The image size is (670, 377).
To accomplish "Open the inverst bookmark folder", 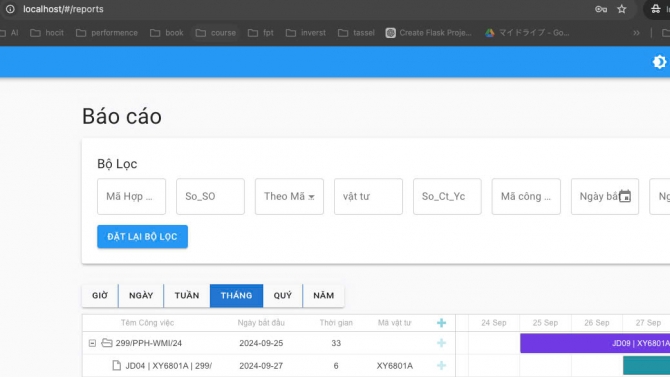I will point(306,33).
